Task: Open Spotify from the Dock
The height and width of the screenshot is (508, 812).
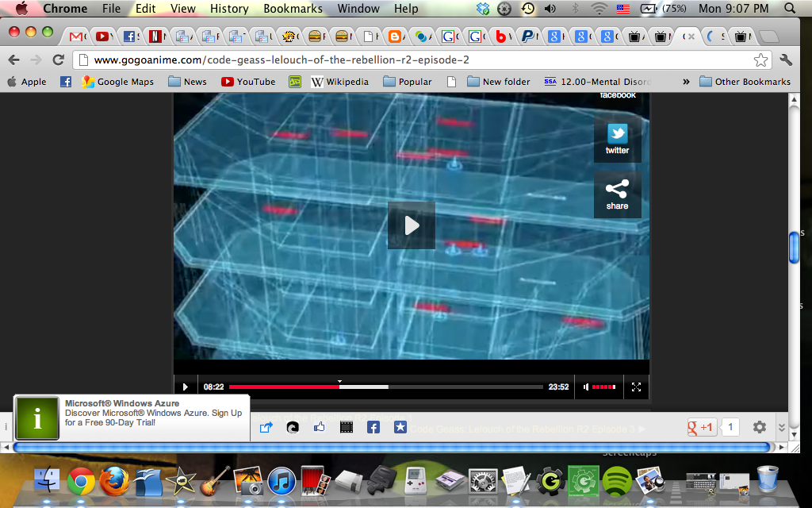Action: click(x=617, y=481)
